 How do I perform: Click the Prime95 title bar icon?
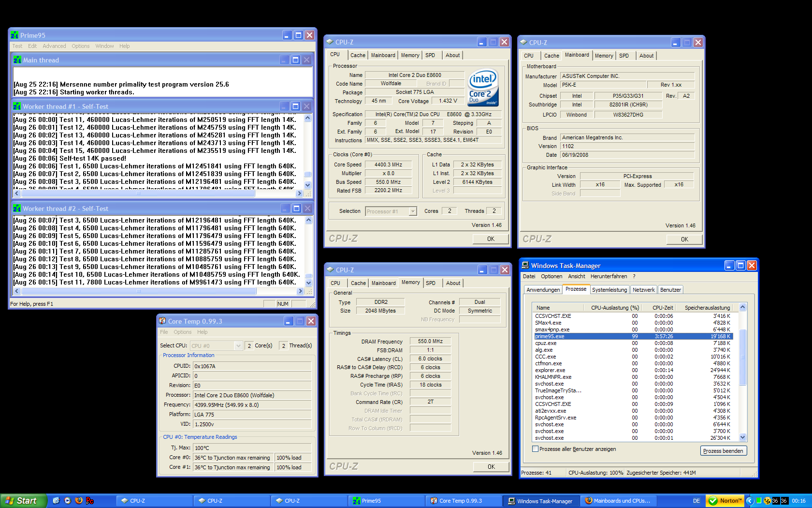(14, 35)
